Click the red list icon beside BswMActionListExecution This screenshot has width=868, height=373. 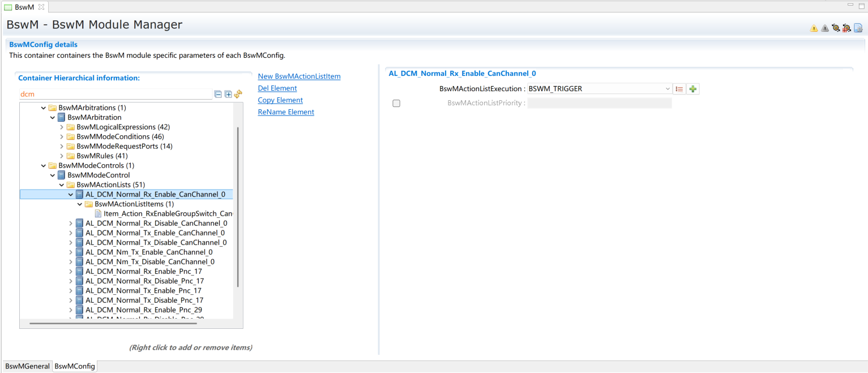(679, 89)
